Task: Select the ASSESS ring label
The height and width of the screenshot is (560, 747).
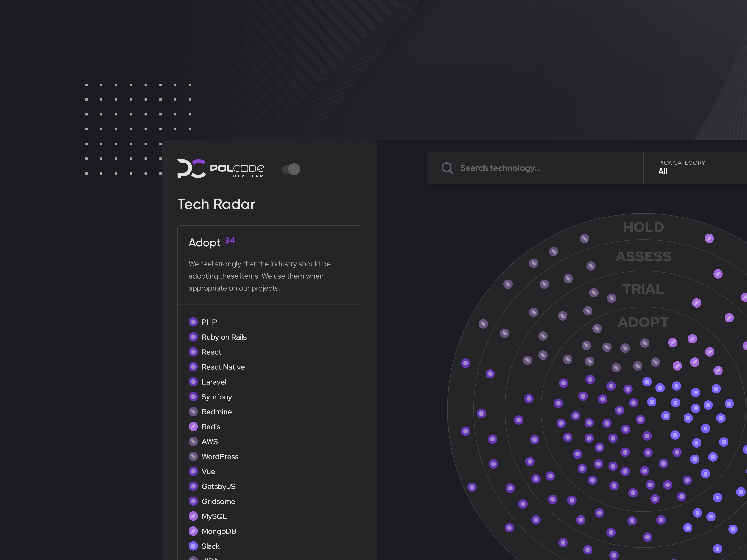Action: pyautogui.click(x=643, y=256)
